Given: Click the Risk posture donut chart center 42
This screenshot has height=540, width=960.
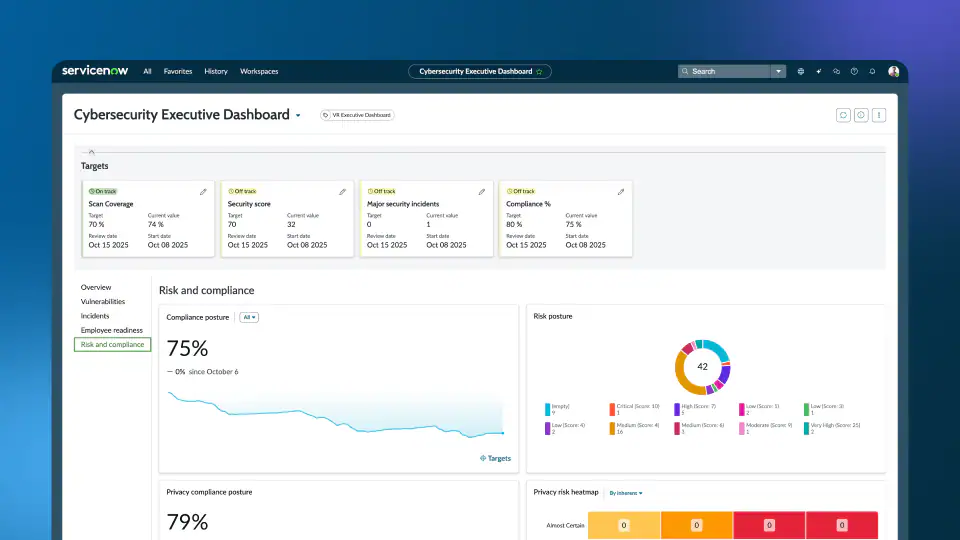Looking at the screenshot, I should [702, 367].
